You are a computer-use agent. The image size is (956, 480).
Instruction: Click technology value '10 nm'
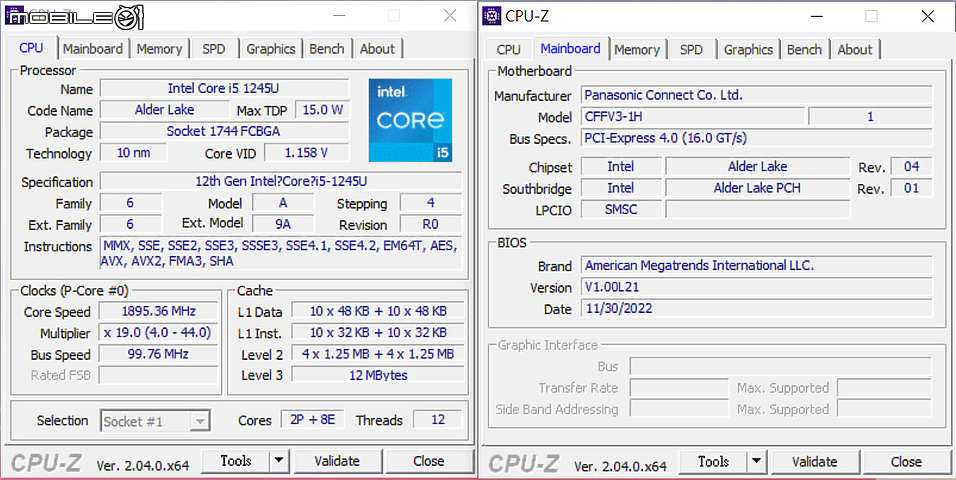pyautogui.click(x=134, y=152)
